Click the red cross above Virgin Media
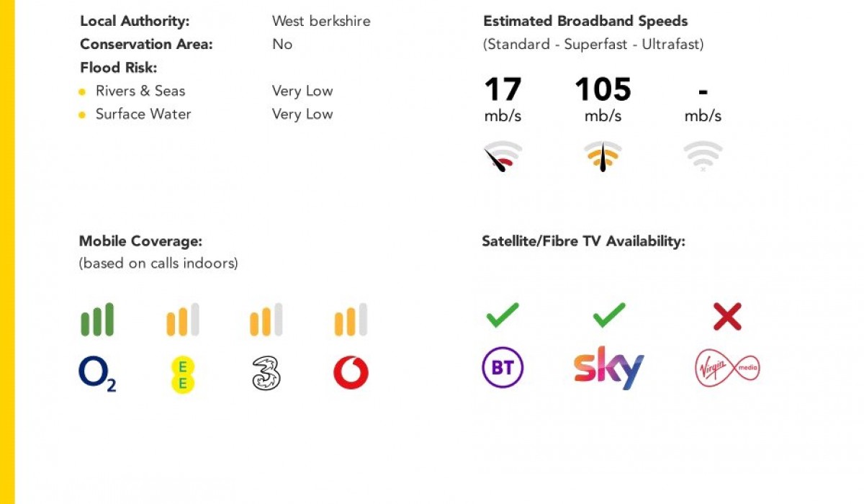This screenshot has width=864, height=504. point(727,316)
